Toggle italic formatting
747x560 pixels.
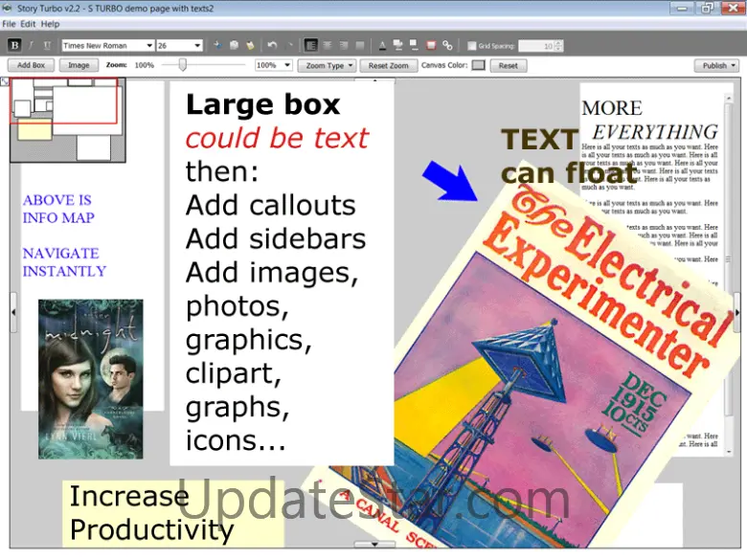pos(31,45)
